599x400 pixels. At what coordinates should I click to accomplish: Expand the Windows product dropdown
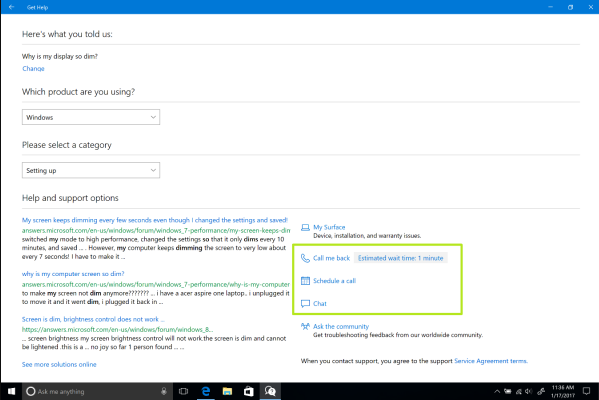pos(91,117)
